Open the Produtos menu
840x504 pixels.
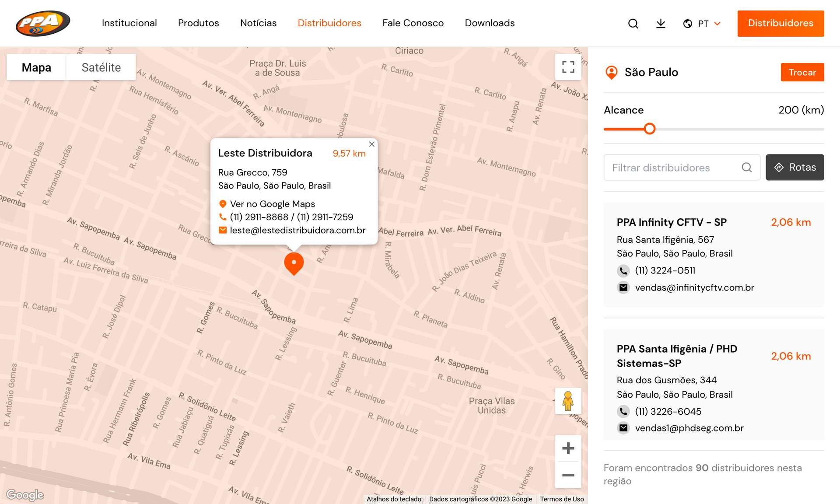pyautogui.click(x=198, y=23)
